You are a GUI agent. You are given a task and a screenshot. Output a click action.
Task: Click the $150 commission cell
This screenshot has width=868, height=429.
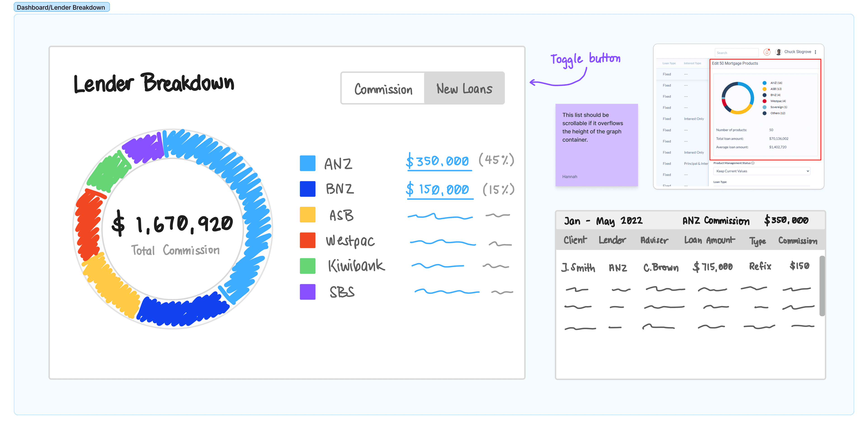click(799, 266)
